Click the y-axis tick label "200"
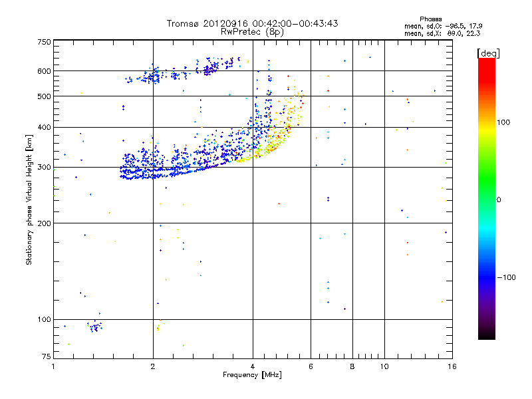This screenshot has width=532, height=399. click(44, 223)
